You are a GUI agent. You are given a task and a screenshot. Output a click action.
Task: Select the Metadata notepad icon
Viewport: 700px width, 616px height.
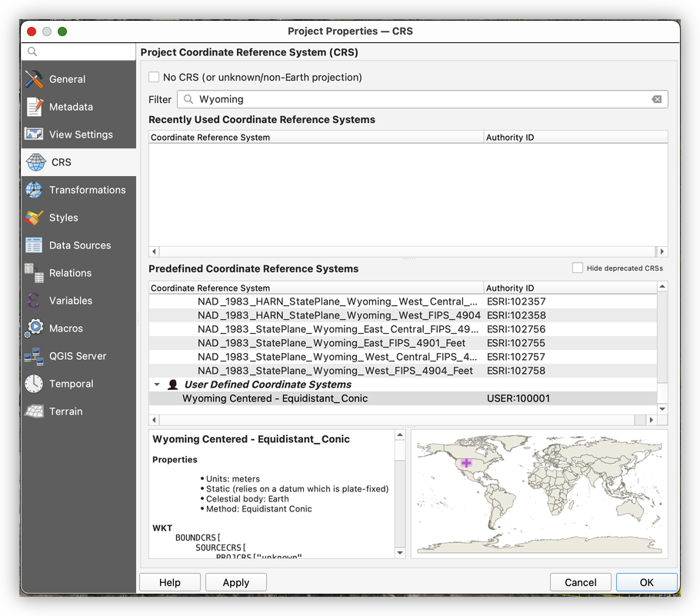[34, 107]
